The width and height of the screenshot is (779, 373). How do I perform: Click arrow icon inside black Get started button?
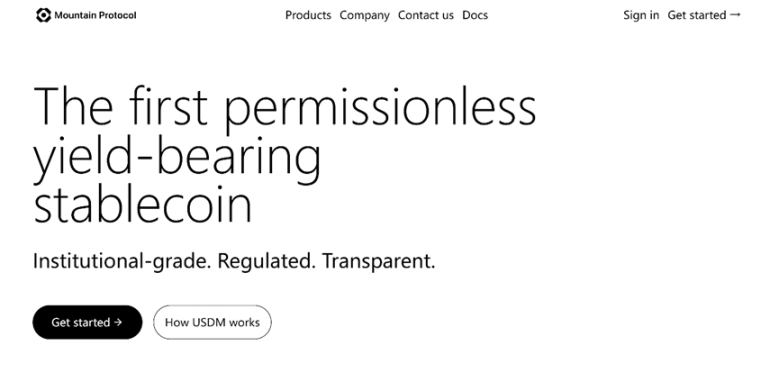[118, 322]
